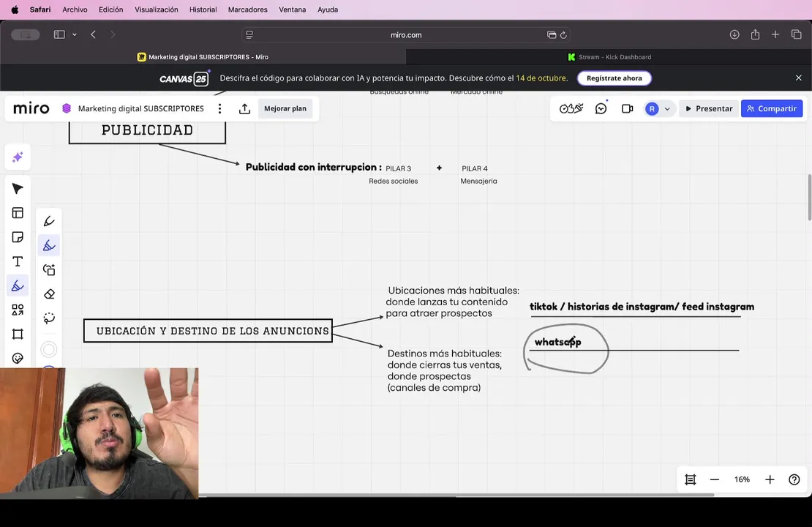Open the Templates tool in Miro sidebar
The height and width of the screenshot is (527, 812).
(18, 213)
